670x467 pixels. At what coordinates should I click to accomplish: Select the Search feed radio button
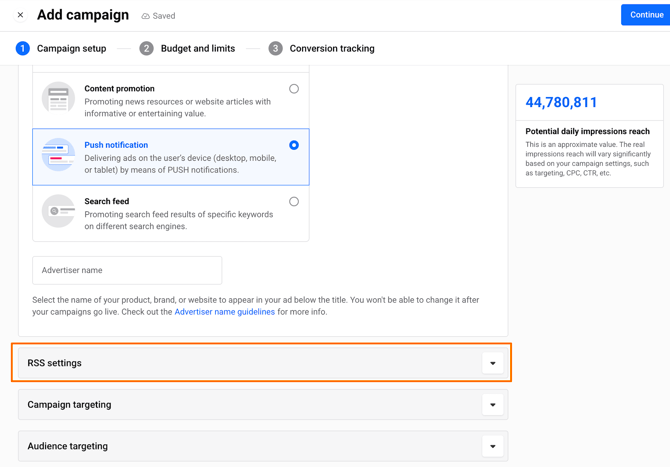click(294, 201)
